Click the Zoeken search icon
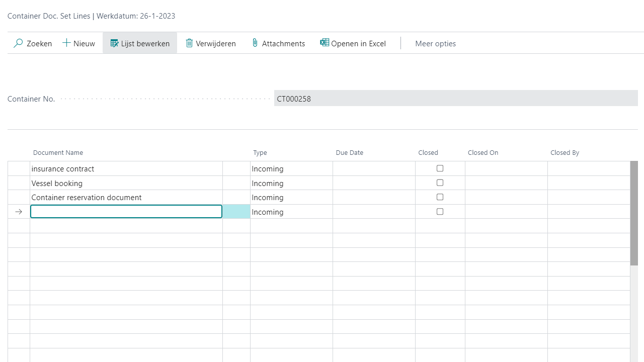Viewport: 644px width, 362px height. click(x=18, y=43)
